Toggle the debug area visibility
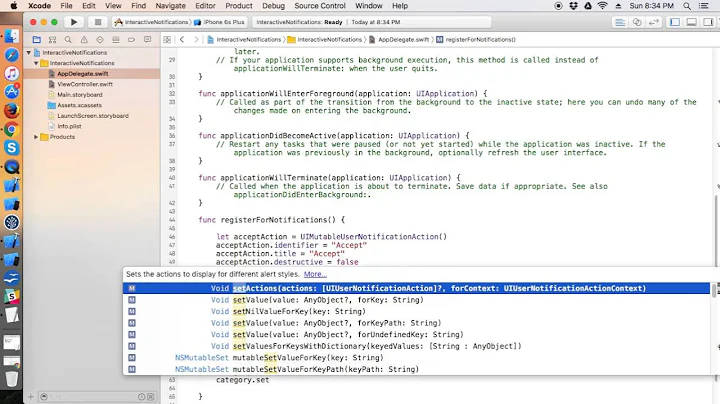Image resolution: width=720 pixels, height=404 pixels. coord(692,22)
